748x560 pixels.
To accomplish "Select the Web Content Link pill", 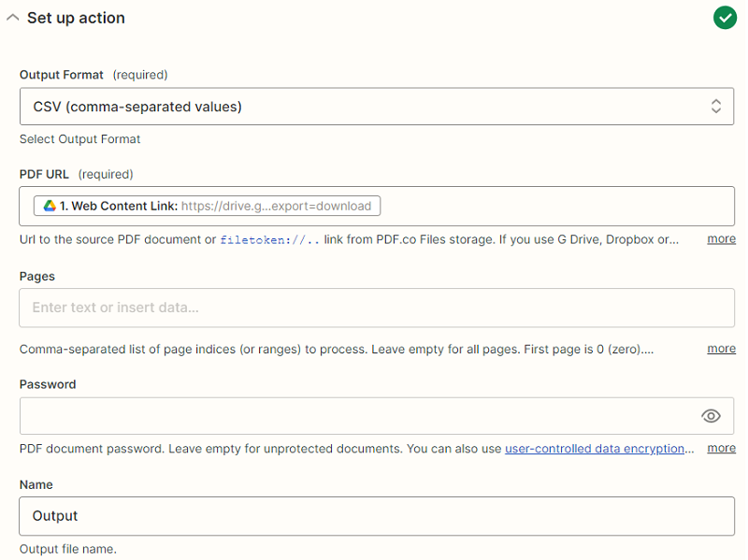I will 207,206.
